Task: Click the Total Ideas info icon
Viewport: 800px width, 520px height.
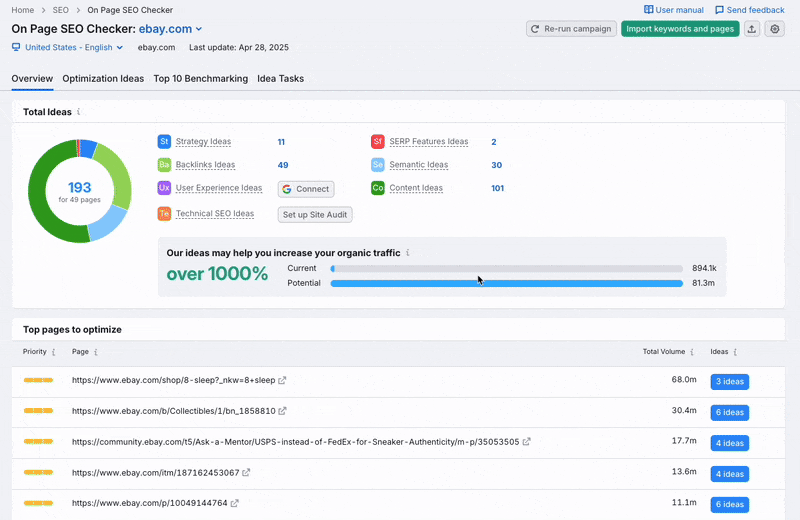Action: click(79, 112)
